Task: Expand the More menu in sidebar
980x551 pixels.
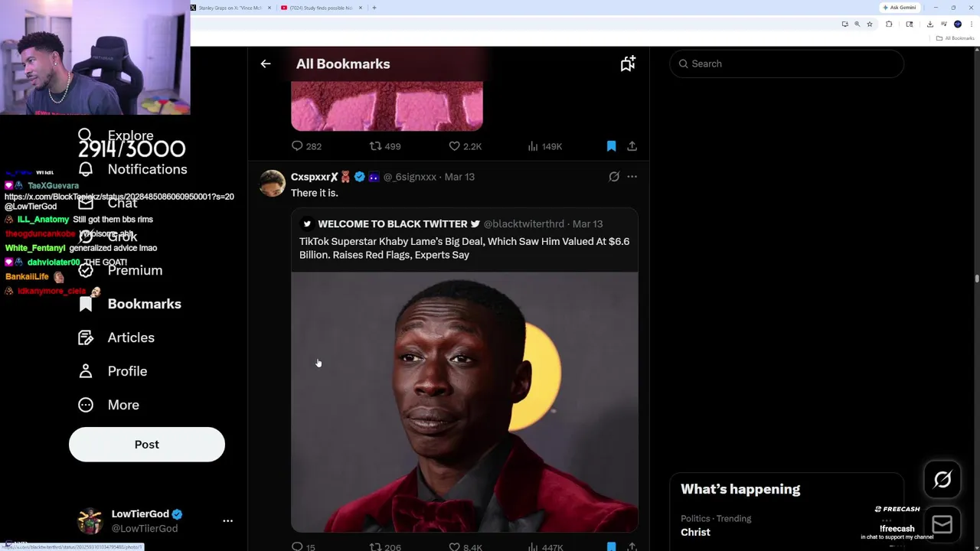Action: coord(122,405)
